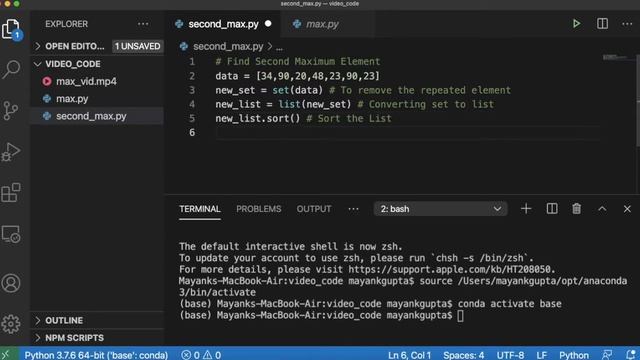Create a new terminal with plus icon
Image resolution: width=640 pixels, height=360 pixels.
pyautogui.click(x=526, y=209)
